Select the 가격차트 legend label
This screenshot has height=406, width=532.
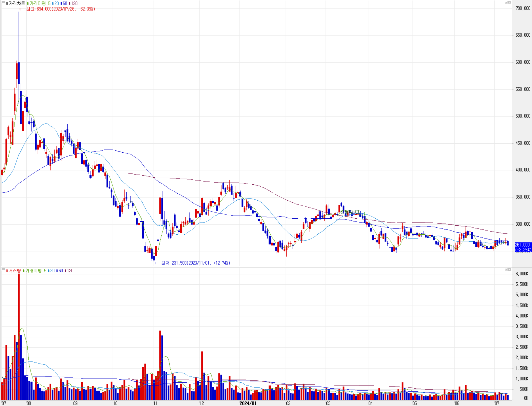click(16, 3)
